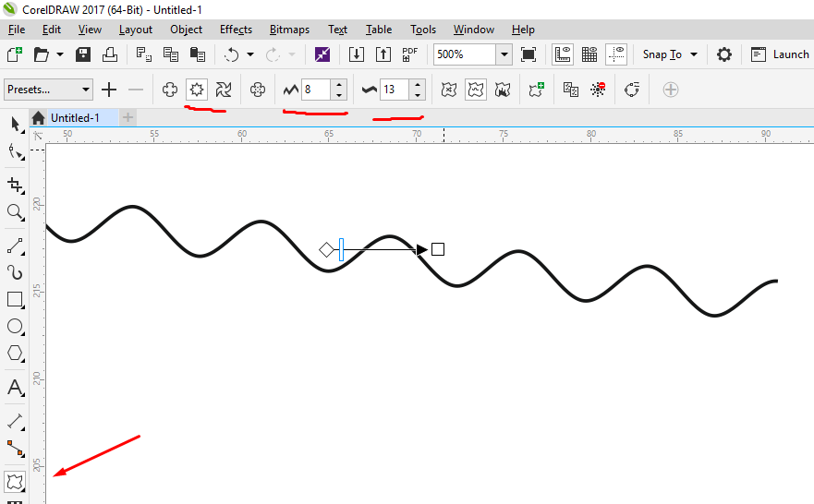Click Add New Distortion button
The image size is (814, 504).
pyautogui.click(x=536, y=90)
